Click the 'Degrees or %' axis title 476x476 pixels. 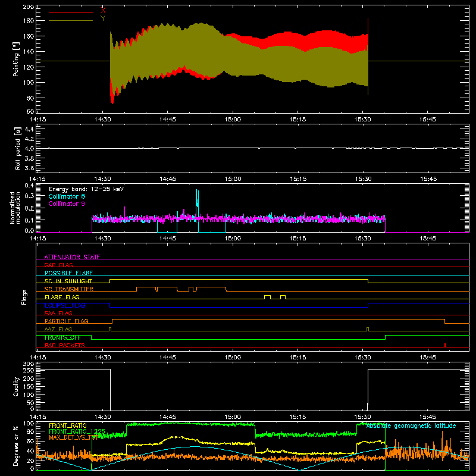16,446
